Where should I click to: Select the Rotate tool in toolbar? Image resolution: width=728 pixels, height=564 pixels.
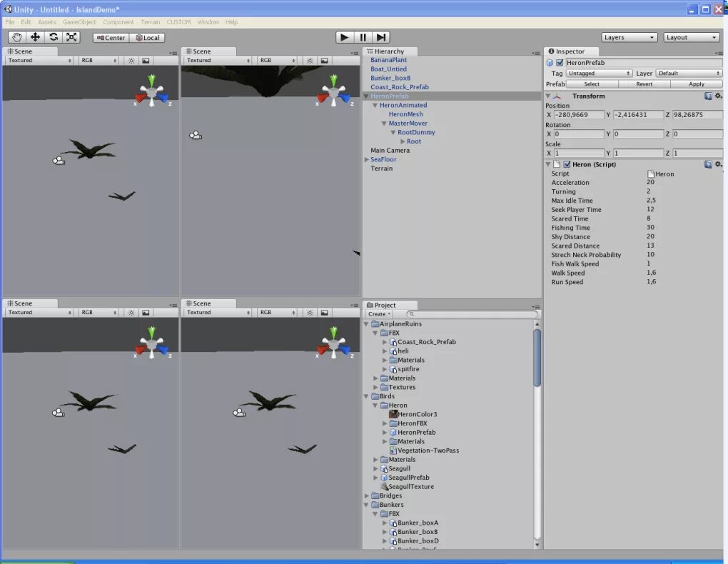coord(54,37)
